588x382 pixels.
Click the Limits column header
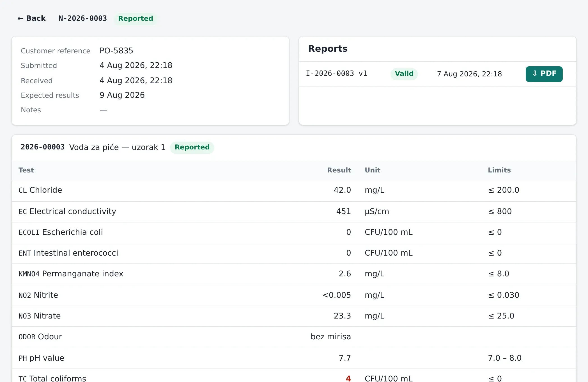pyautogui.click(x=499, y=170)
